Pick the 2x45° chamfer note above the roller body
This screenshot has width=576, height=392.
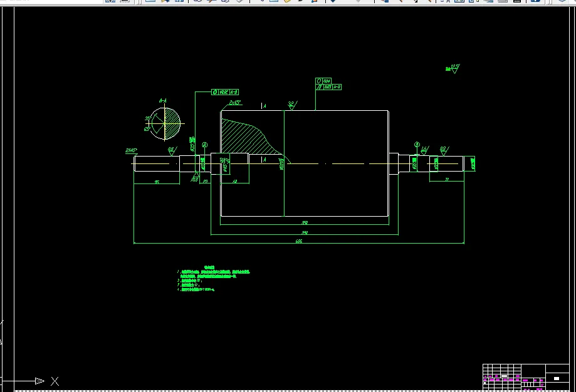(235, 103)
